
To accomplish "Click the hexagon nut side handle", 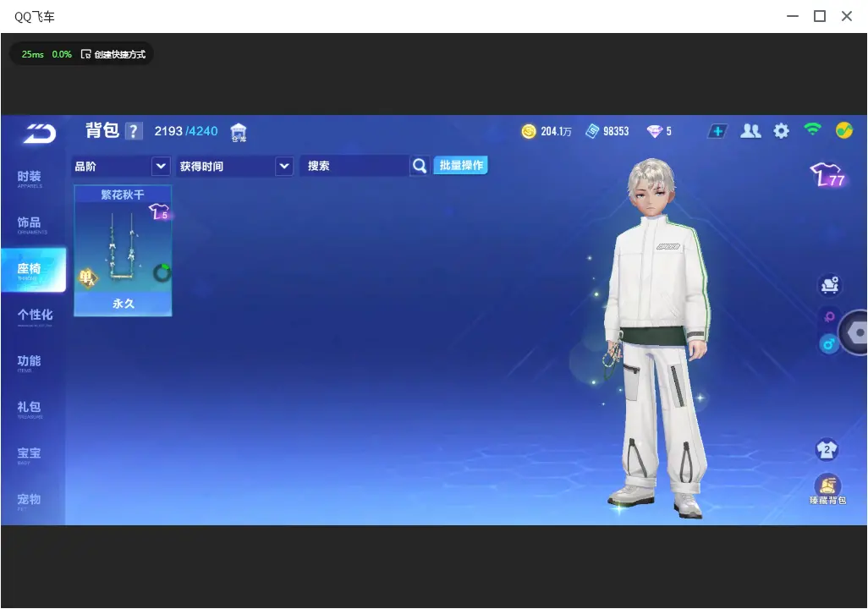I will point(855,332).
